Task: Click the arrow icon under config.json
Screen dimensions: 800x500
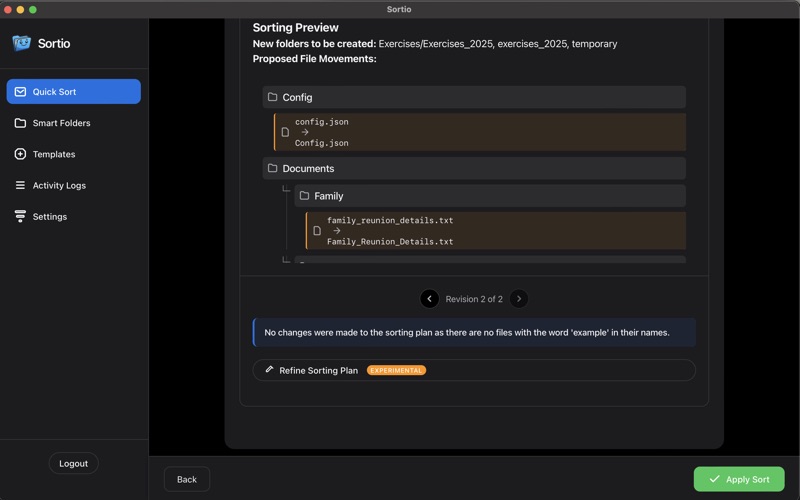Action: (305, 132)
